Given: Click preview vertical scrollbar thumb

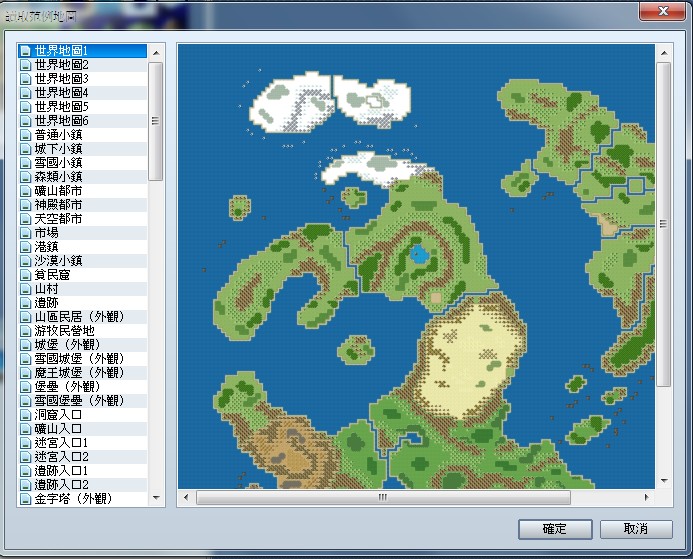Looking at the screenshot, I should pos(663,224).
